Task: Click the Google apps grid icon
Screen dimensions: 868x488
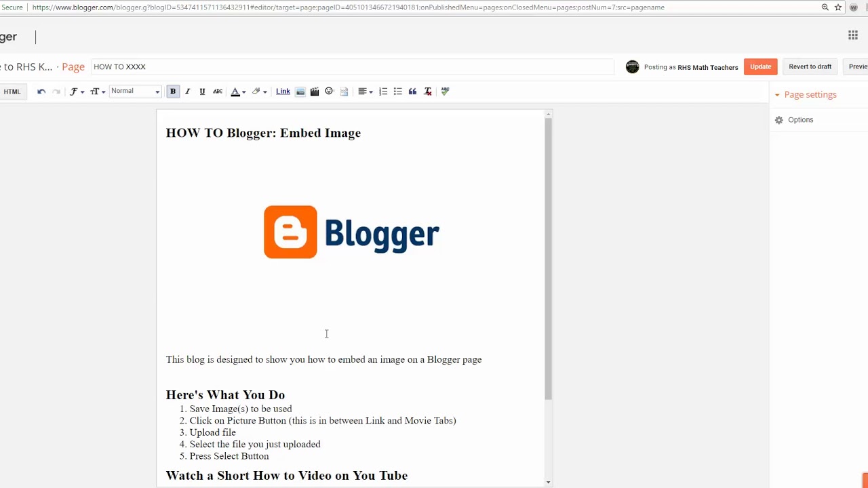Action: pos(853,35)
